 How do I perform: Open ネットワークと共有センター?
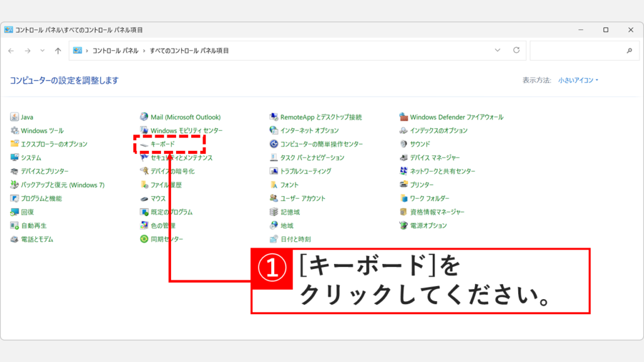[x=441, y=171]
